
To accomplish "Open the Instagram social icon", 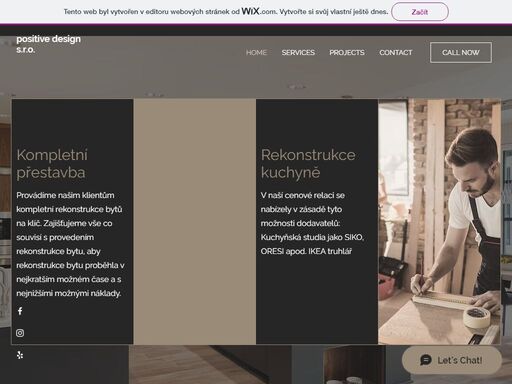I will tap(20, 333).
